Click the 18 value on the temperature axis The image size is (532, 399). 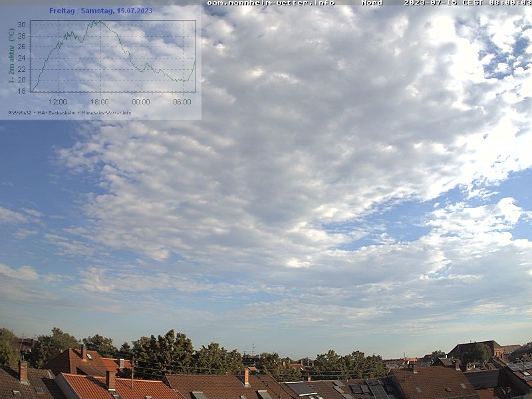pyautogui.click(x=21, y=91)
